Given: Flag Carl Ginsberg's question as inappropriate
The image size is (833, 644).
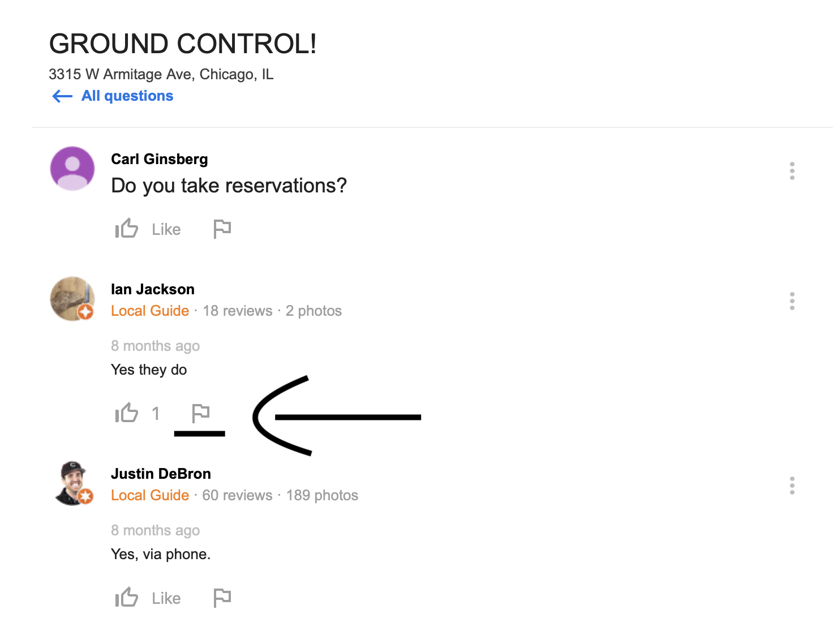Looking at the screenshot, I should pyautogui.click(x=222, y=229).
